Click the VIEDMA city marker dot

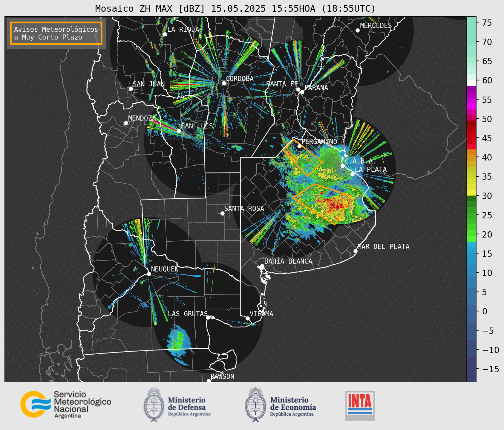click(x=248, y=318)
